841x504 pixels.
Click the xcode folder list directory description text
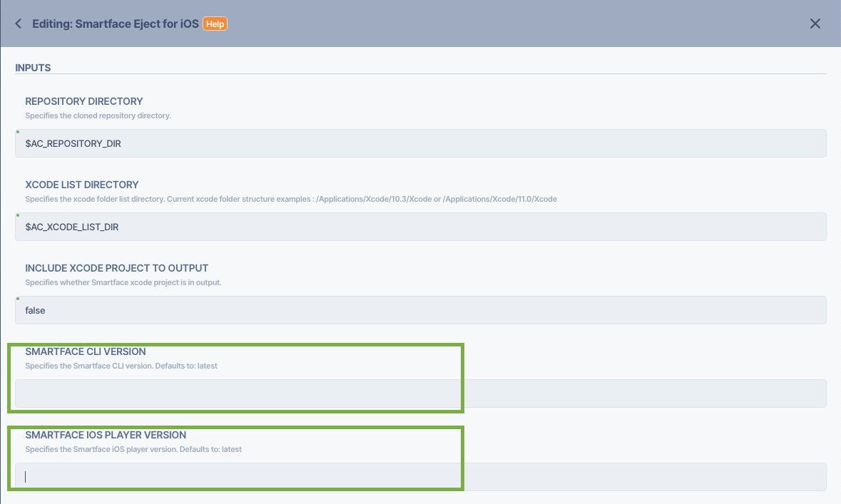tap(291, 199)
